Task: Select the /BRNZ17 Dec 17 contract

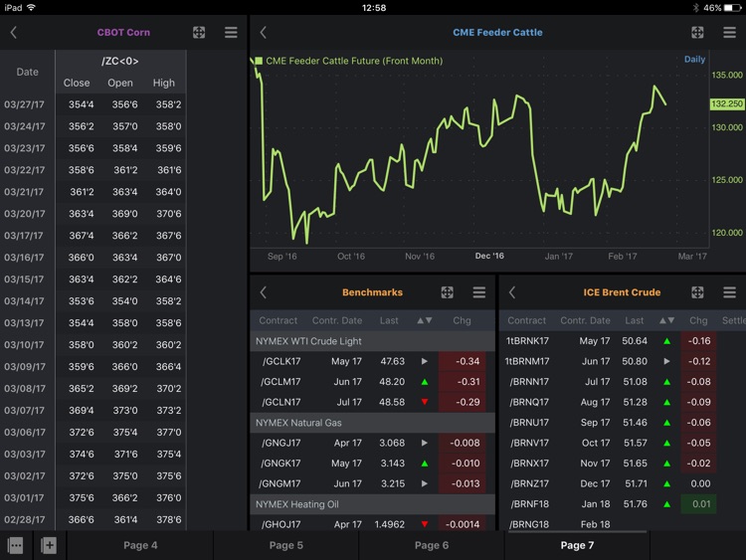Action: click(623, 483)
